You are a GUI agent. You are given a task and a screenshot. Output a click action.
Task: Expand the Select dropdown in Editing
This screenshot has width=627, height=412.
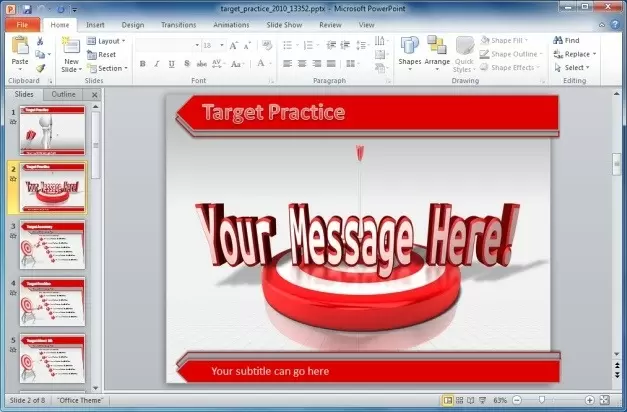tap(572, 68)
